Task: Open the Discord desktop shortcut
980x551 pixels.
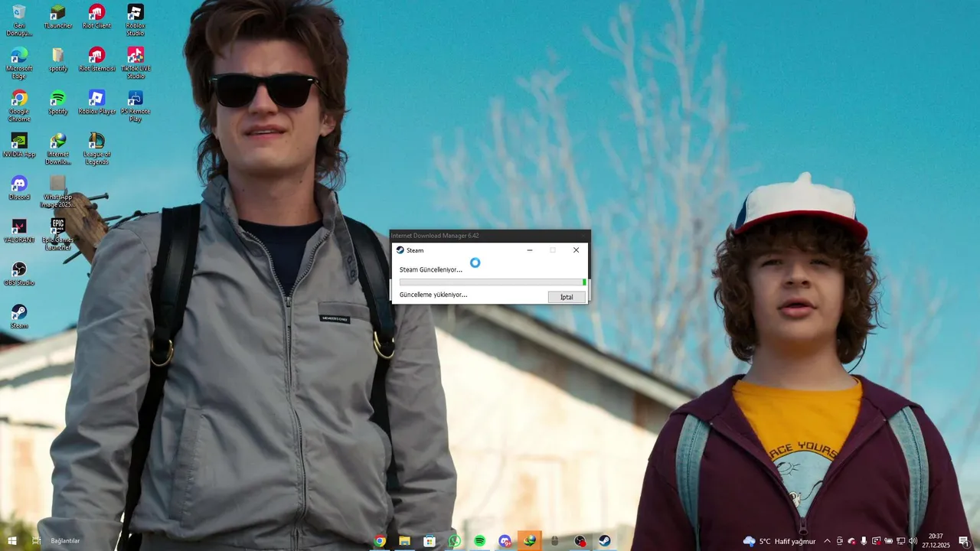Action: [19, 188]
